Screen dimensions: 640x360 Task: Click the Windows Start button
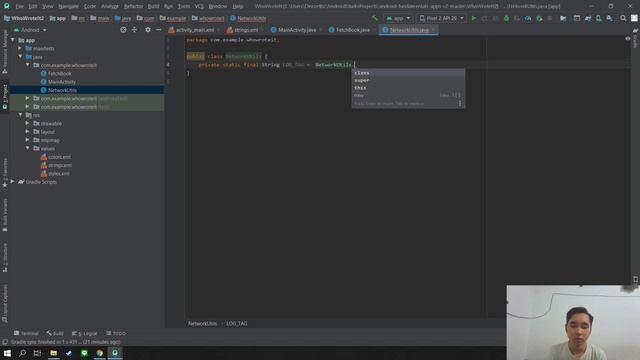(7, 353)
